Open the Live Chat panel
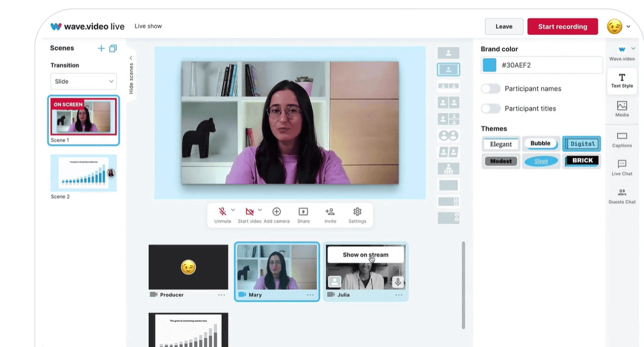This screenshot has width=644, height=347. click(622, 168)
